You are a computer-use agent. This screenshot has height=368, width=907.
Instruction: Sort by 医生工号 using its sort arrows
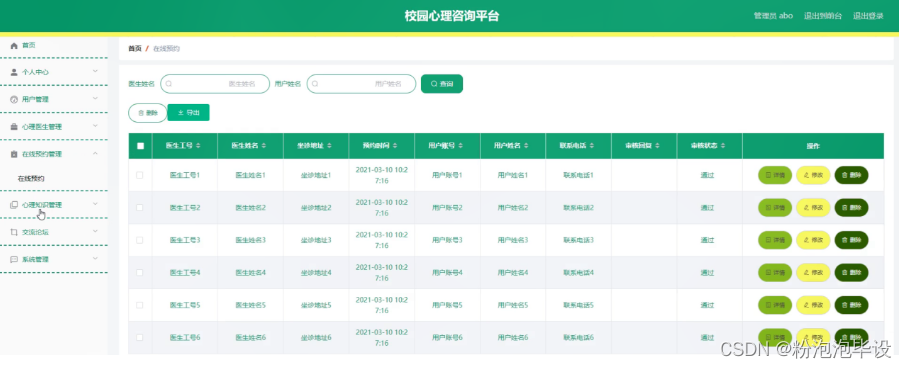pos(199,146)
